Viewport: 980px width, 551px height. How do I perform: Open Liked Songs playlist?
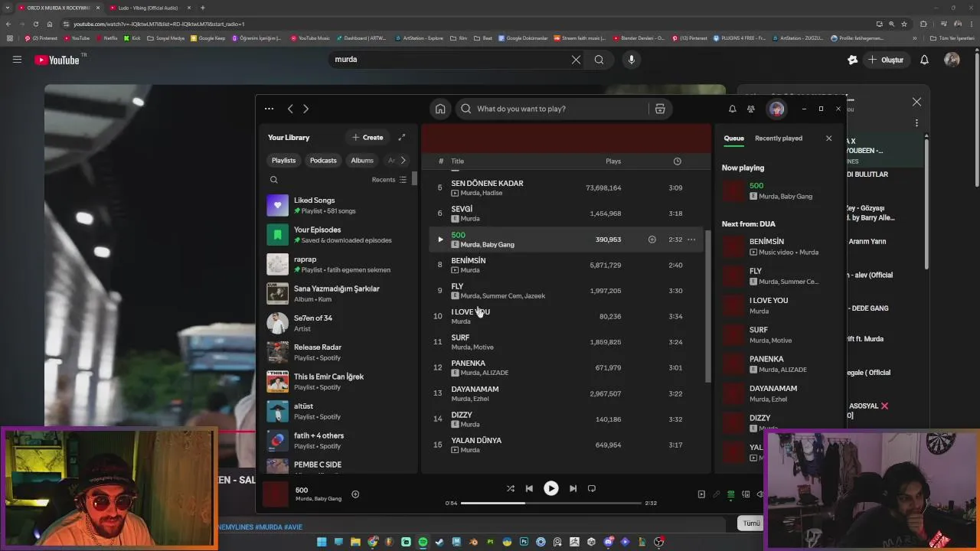337,205
